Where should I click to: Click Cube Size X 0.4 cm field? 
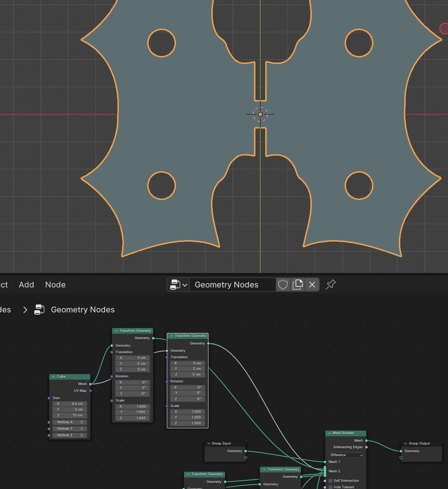coord(70,404)
